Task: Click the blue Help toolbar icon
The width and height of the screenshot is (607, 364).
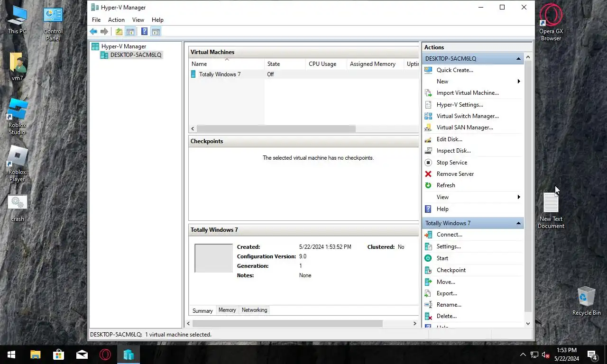Action: [x=144, y=32]
